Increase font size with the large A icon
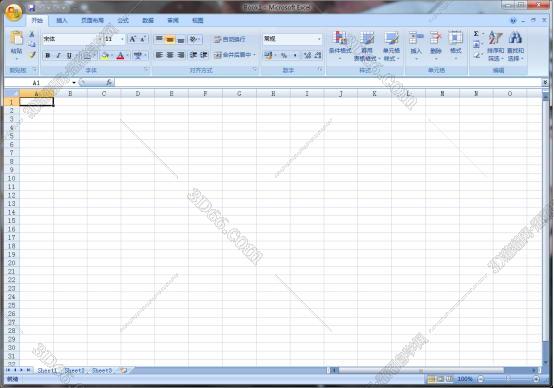 (x=132, y=39)
